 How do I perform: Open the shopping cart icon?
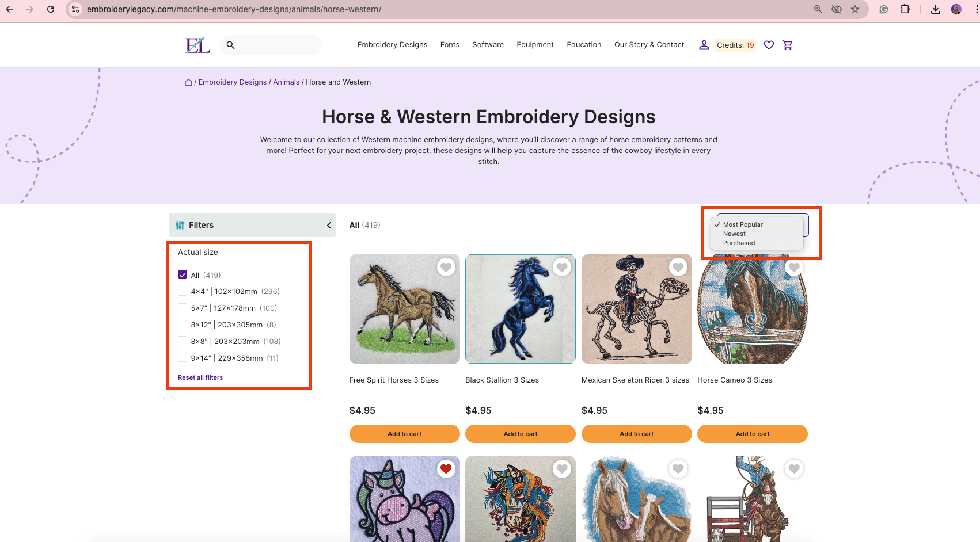coord(788,45)
